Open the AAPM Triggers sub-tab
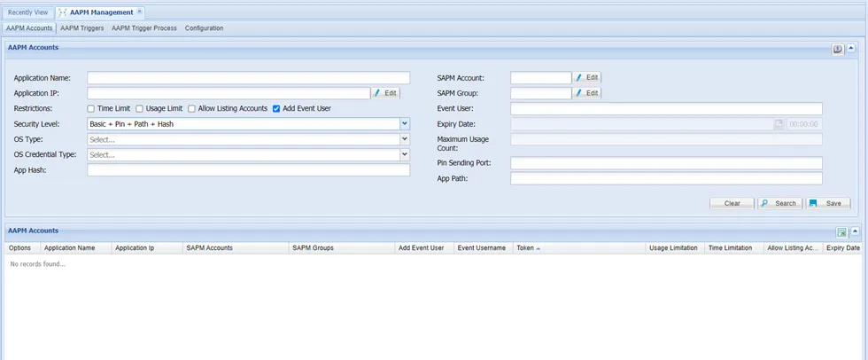This screenshot has height=360, width=868. [x=81, y=27]
